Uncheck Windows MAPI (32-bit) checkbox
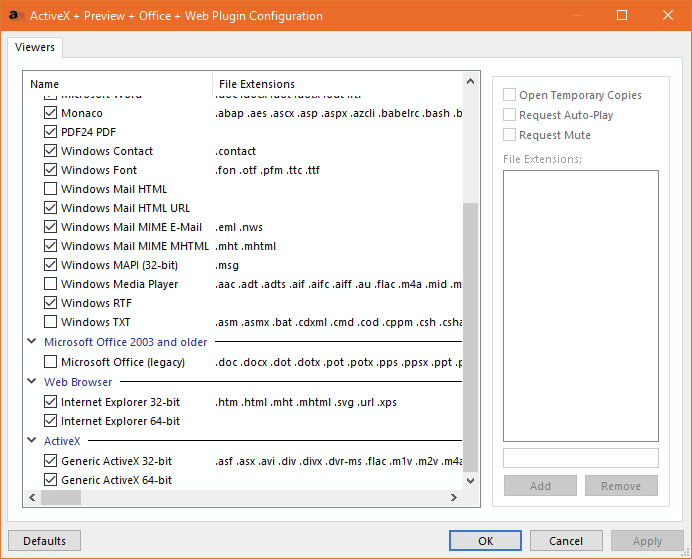The image size is (692, 559). [50, 265]
